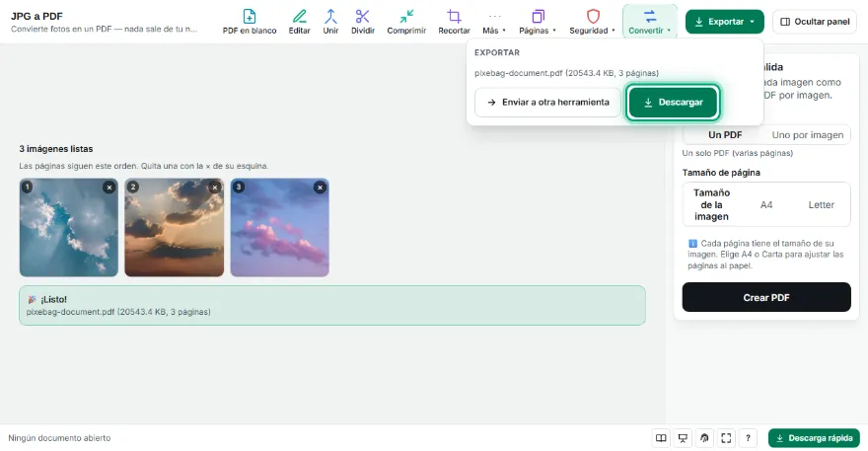The image size is (868, 451).
Task: Choose A4 page size
Action: [x=766, y=204]
